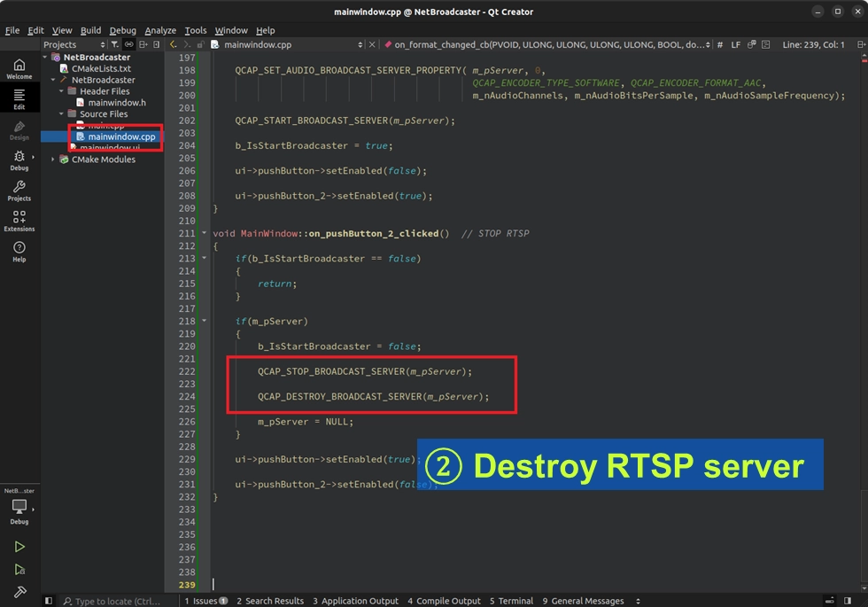Toggle synchronize with editor link icon
868x607 pixels.
pyautogui.click(x=129, y=44)
